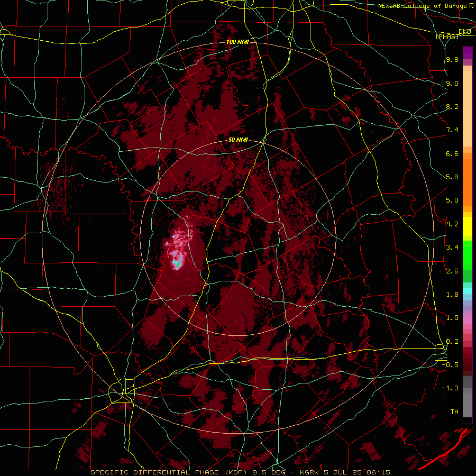Pick the pink band on the color bar
476x476 pixels.
click(467, 321)
